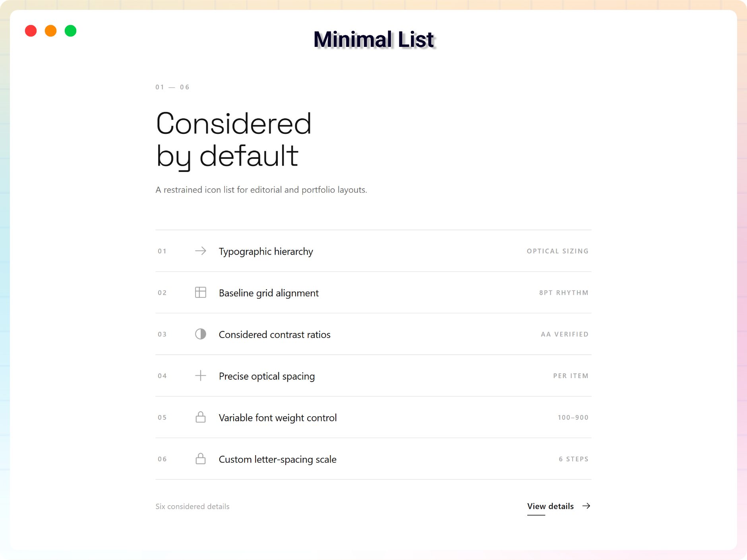Open the Custom letter-spacing scale item
This screenshot has height=560, width=747.
pos(373,459)
